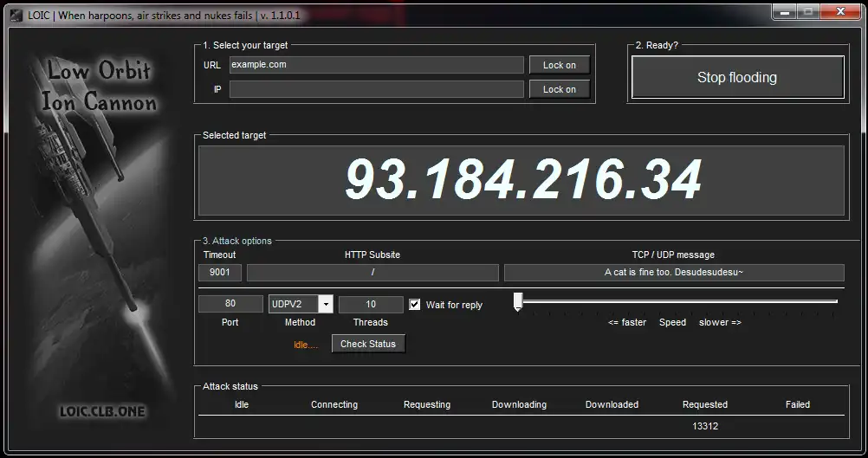This screenshot has width=868, height=458.
Task: Click the Threads field showing 10
Action: coord(371,304)
